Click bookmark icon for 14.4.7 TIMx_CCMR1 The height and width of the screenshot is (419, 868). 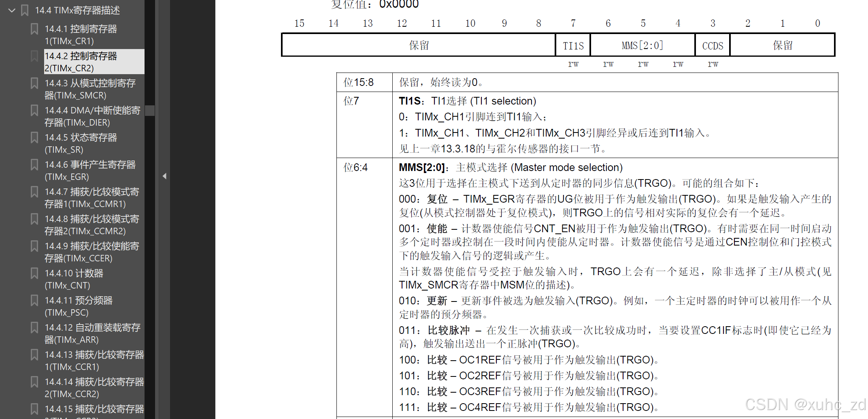tap(34, 192)
